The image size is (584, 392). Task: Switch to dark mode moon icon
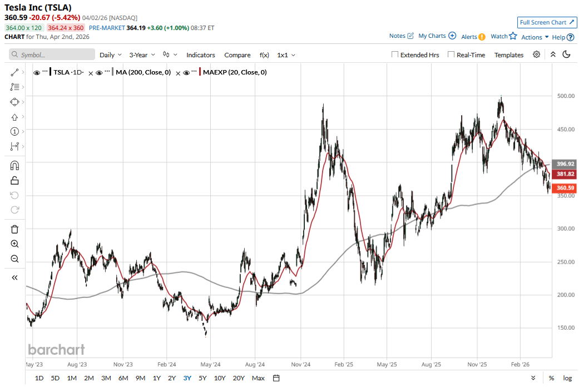click(x=567, y=54)
